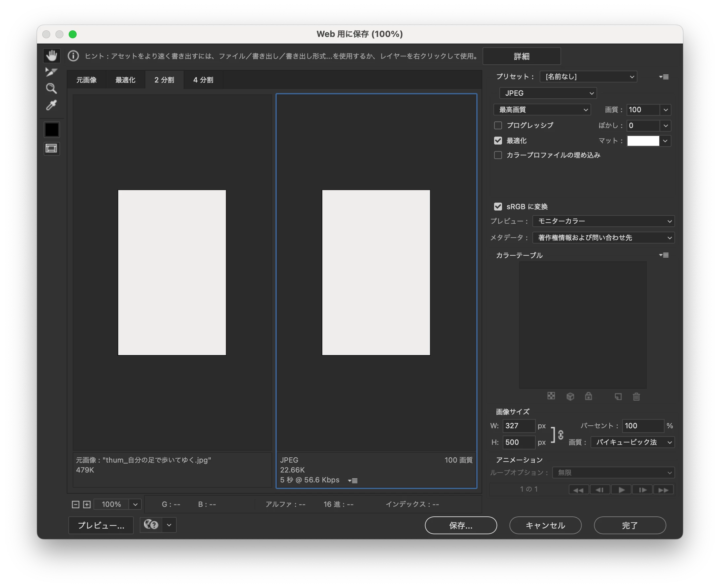The height and width of the screenshot is (588, 720).
Task: Click the 保存... button
Action: [461, 525]
